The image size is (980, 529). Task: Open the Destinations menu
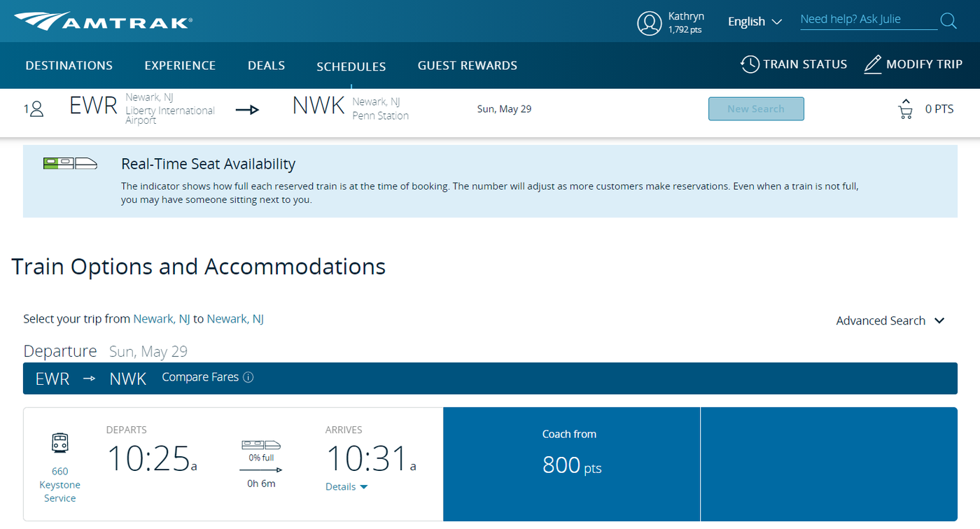pos(69,65)
